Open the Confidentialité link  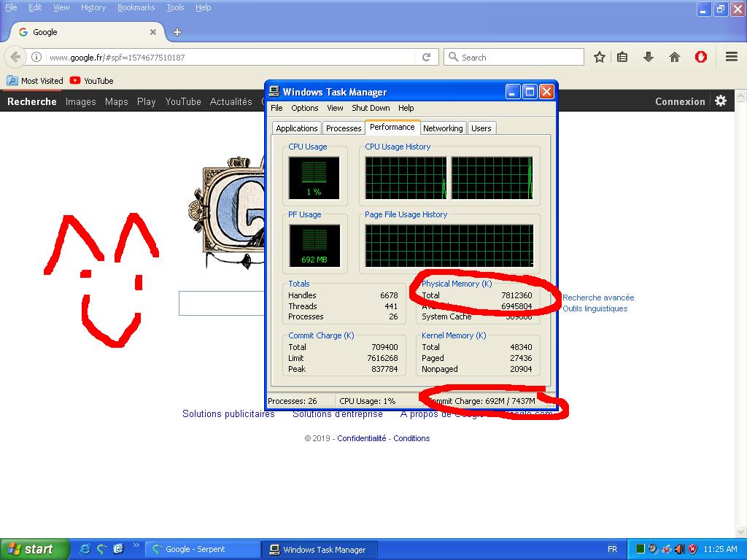(362, 438)
